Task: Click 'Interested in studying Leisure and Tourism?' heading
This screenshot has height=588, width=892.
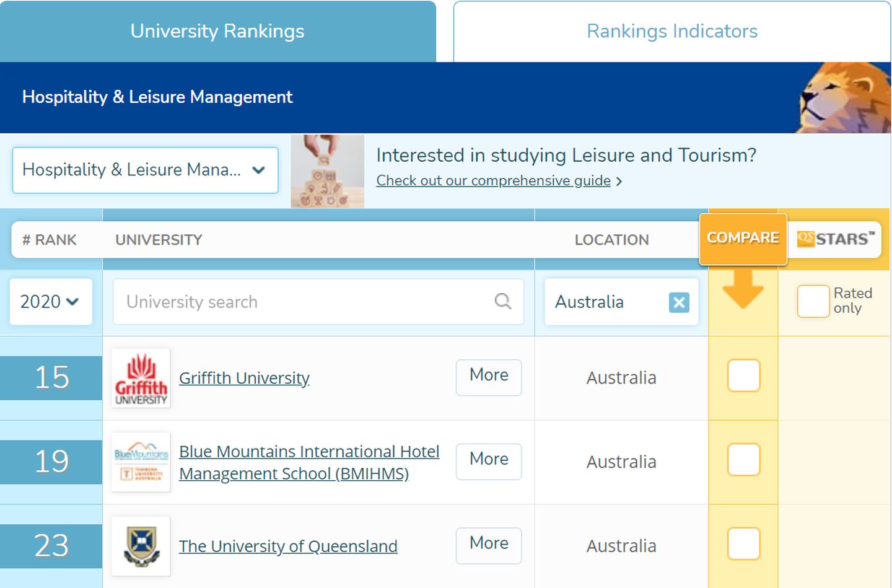Action: [566, 156]
